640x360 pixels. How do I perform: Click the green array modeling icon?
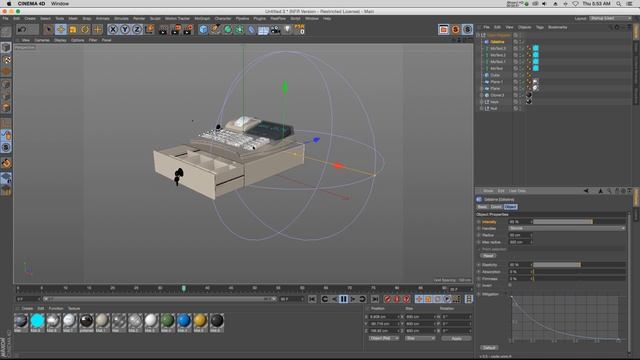pyautogui.click(x=239, y=29)
